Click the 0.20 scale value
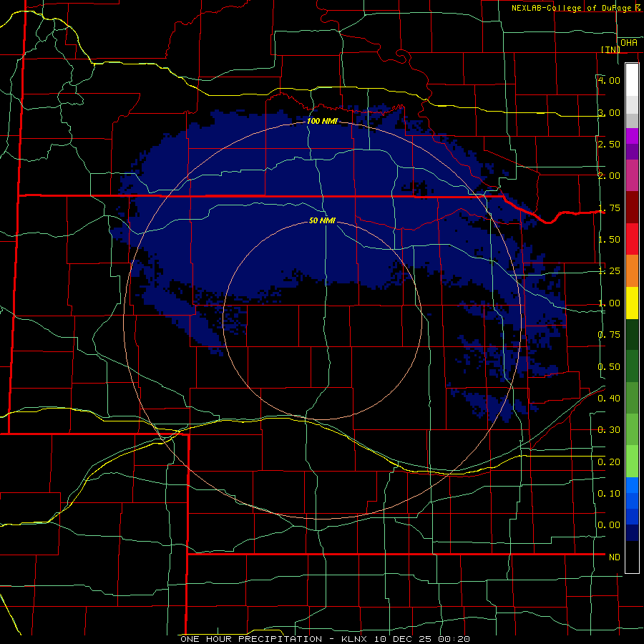 [x=609, y=462]
